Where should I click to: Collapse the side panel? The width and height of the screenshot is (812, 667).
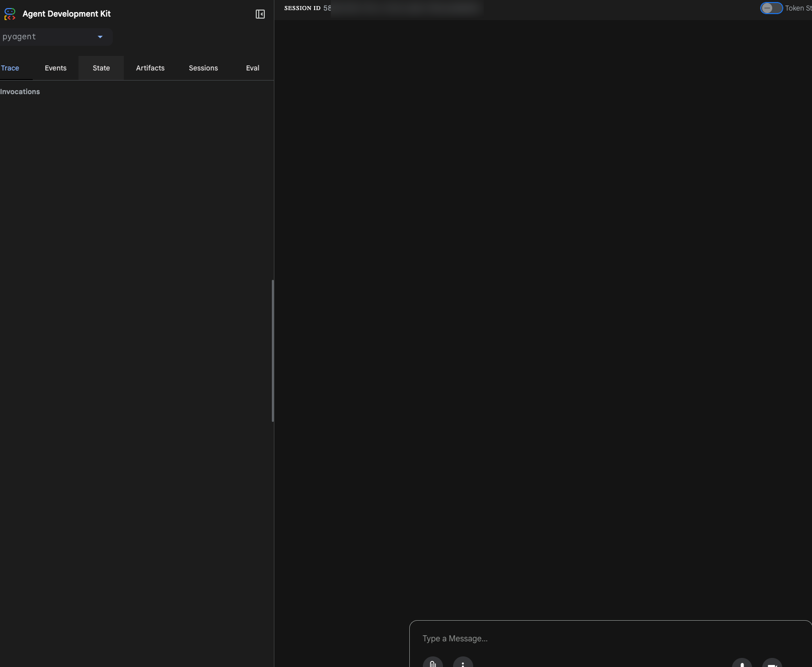(260, 14)
